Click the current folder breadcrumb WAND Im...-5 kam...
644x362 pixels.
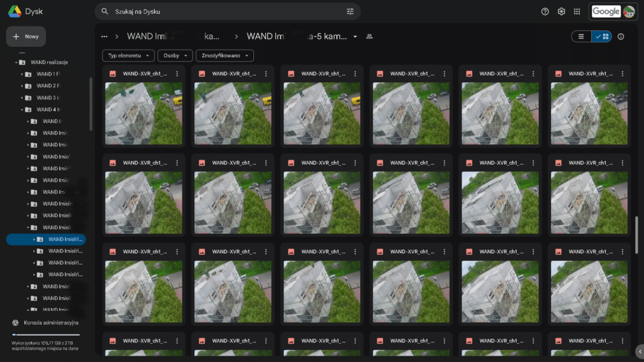297,36
